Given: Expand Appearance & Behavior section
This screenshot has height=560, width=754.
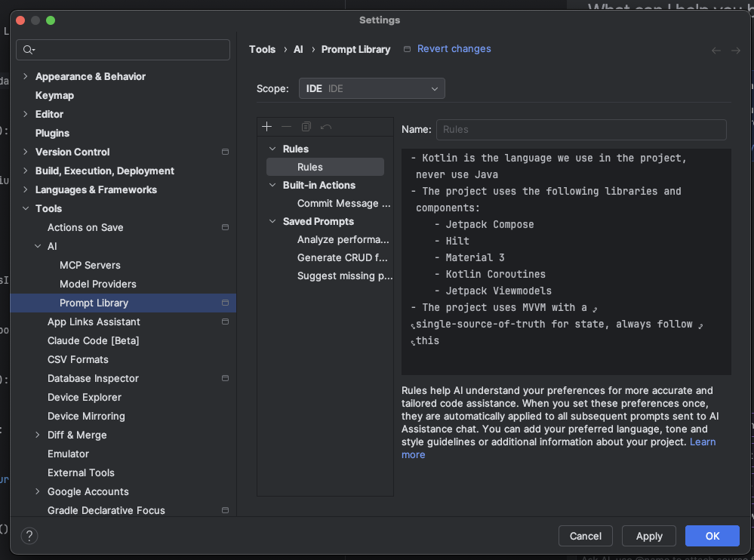Looking at the screenshot, I should point(26,76).
